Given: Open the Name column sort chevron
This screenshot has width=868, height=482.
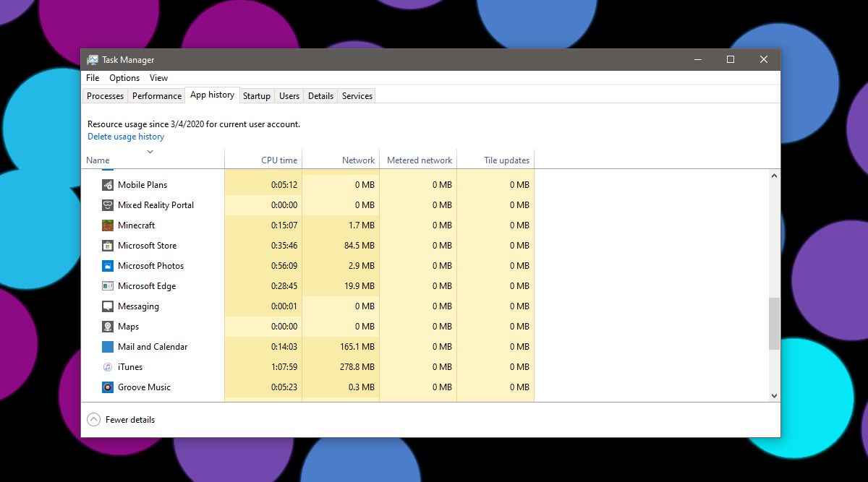Looking at the screenshot, I should pos(150,152).
